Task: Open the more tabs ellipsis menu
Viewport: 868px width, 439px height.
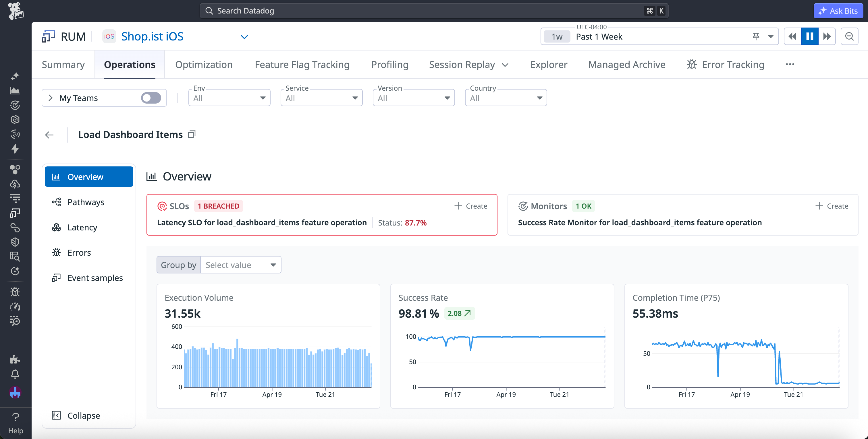Action: (x=790, y=64)
